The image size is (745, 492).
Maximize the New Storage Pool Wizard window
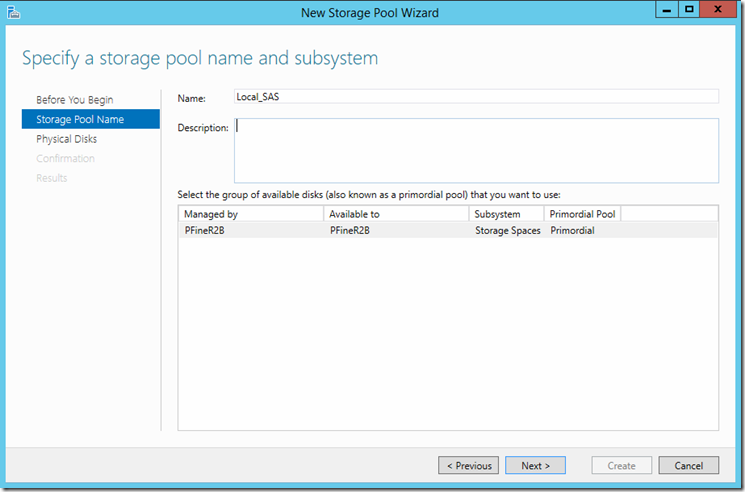pyautogui.click(x=689, y=9)
